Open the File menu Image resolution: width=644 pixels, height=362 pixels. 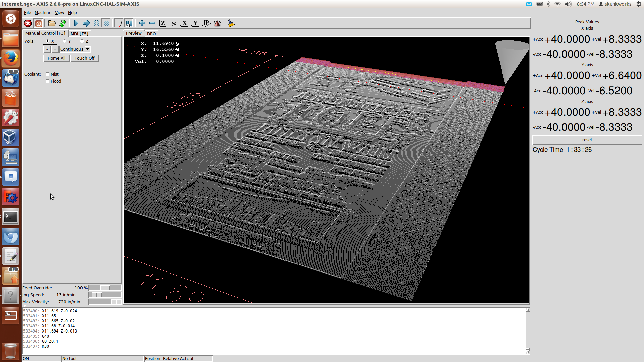[x=28, y=12]
